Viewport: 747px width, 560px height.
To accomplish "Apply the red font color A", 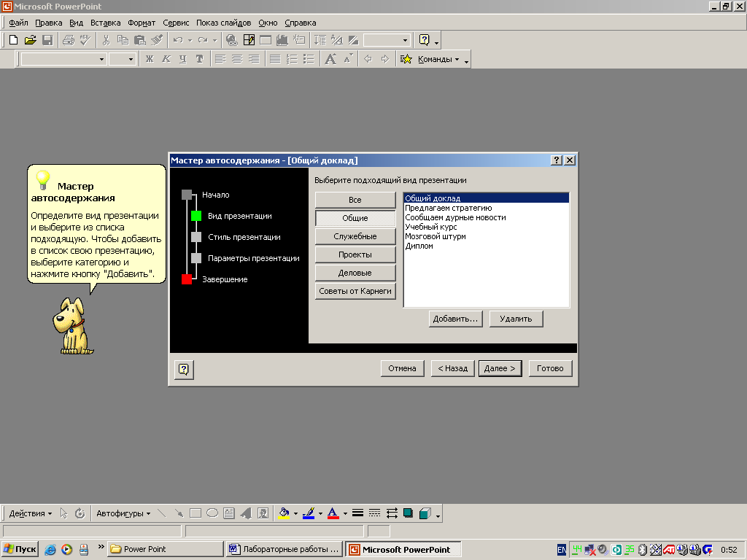I will 333,513.
